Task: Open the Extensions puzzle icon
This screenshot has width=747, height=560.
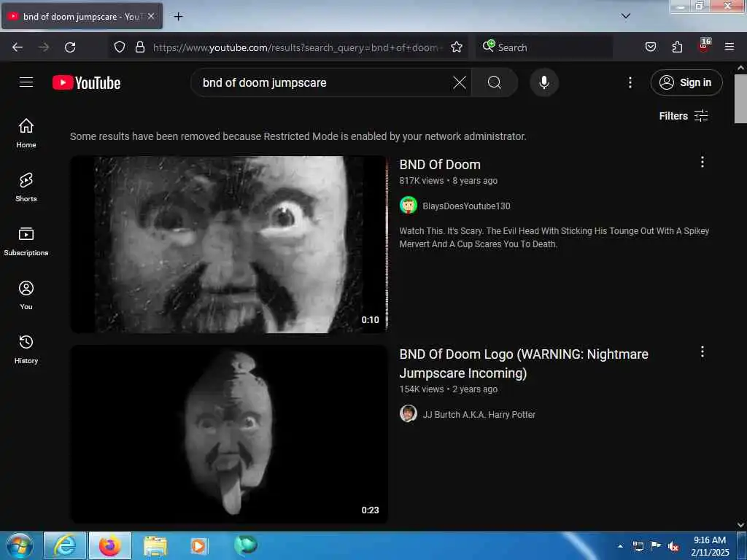Action: point(677,47)
